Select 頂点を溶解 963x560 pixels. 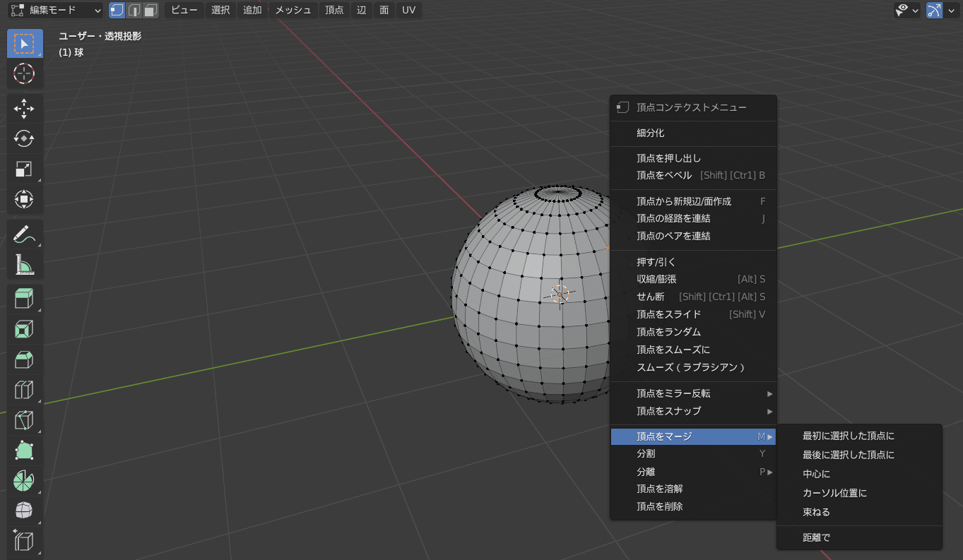pos(694,489)
